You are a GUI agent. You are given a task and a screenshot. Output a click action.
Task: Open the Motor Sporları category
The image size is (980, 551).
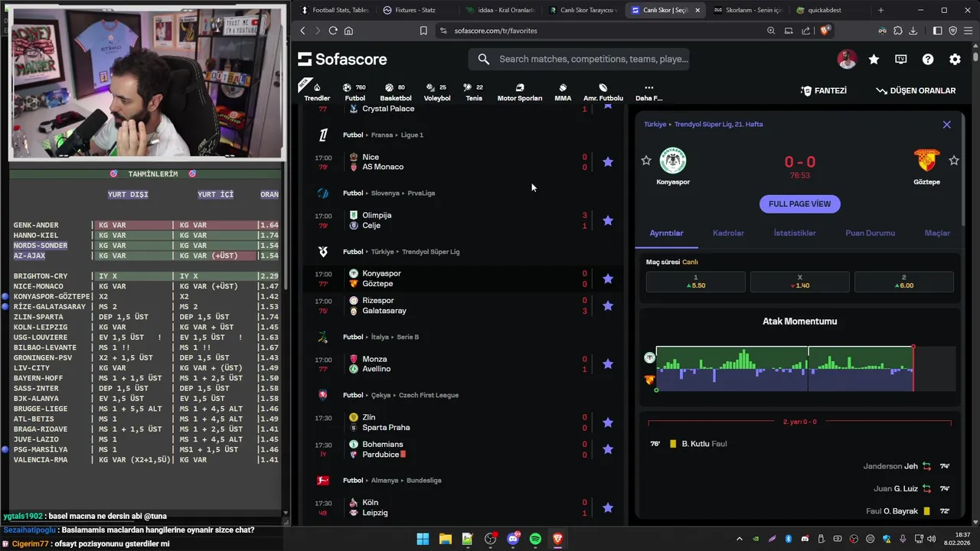coord(520,92)
